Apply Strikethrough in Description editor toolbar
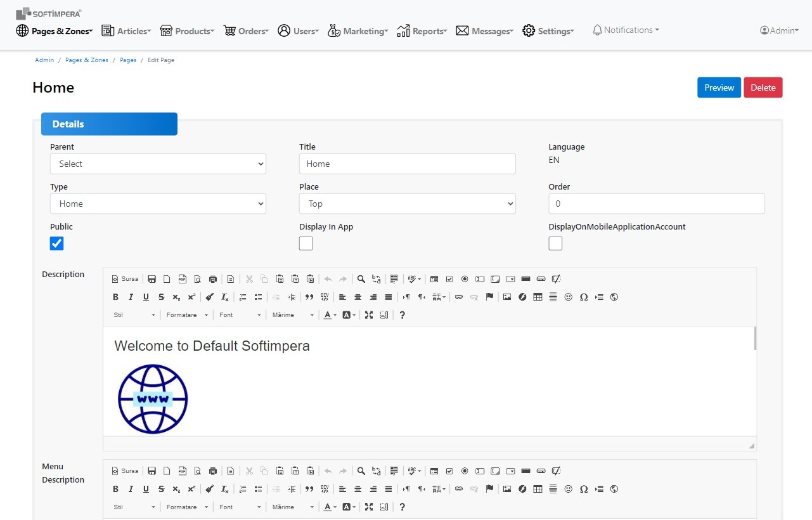This screenshot has width=812, height=520. point(161,297)
